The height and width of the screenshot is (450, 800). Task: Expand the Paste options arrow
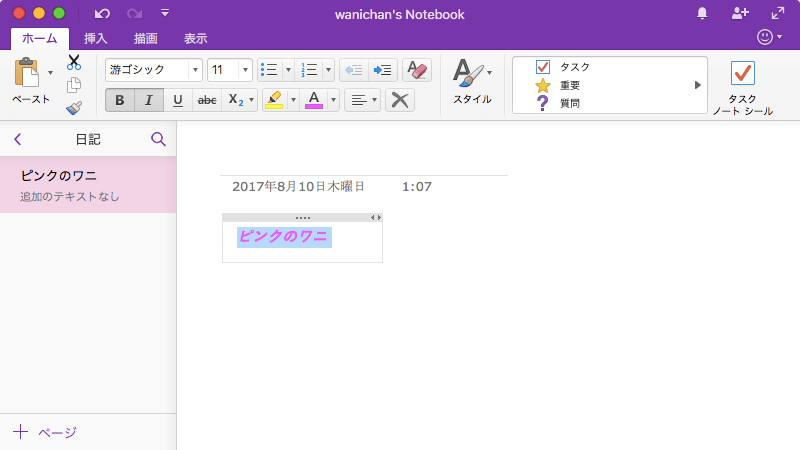tap(51, 72)
